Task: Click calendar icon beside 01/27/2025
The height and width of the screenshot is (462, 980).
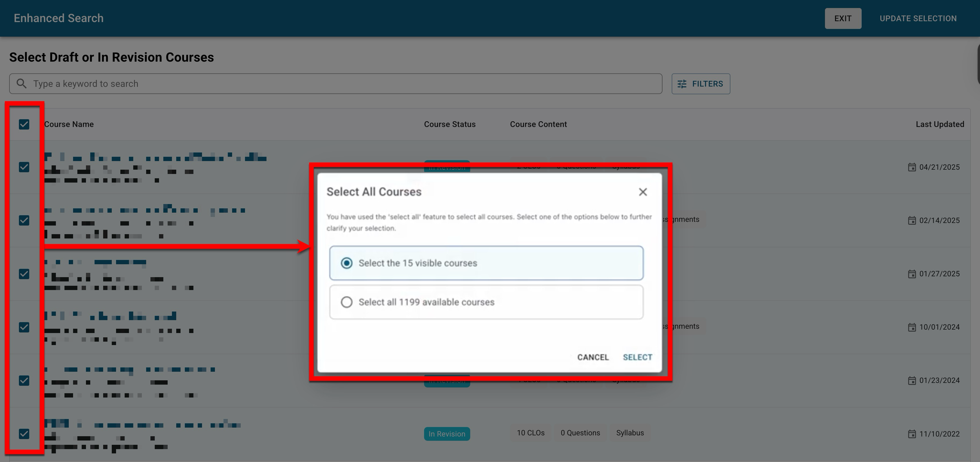Action: (912, 274)
